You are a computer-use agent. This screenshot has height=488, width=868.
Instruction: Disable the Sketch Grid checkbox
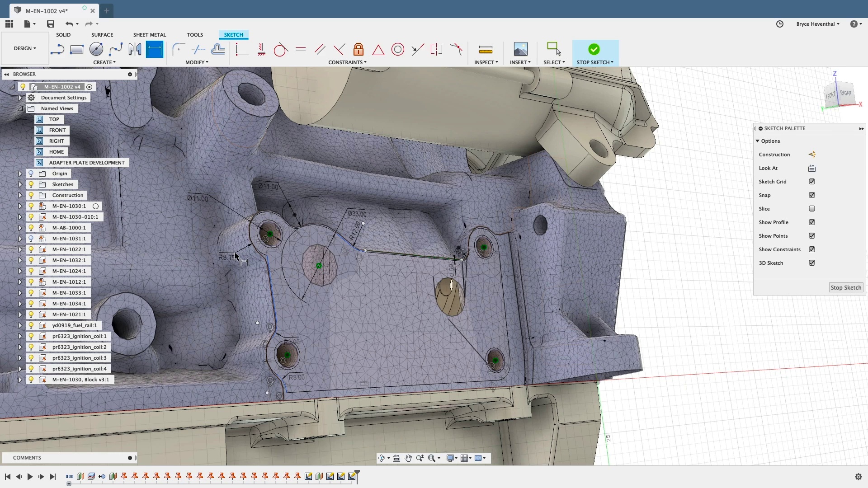pyautogui.click(x=812, y=181)
